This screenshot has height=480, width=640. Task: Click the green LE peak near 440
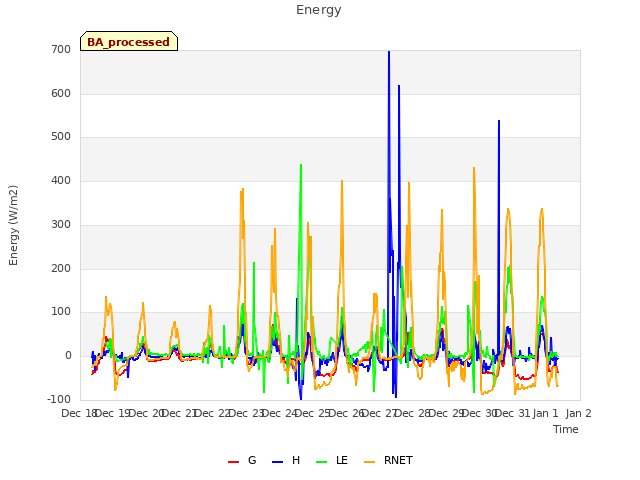[301, 165]
